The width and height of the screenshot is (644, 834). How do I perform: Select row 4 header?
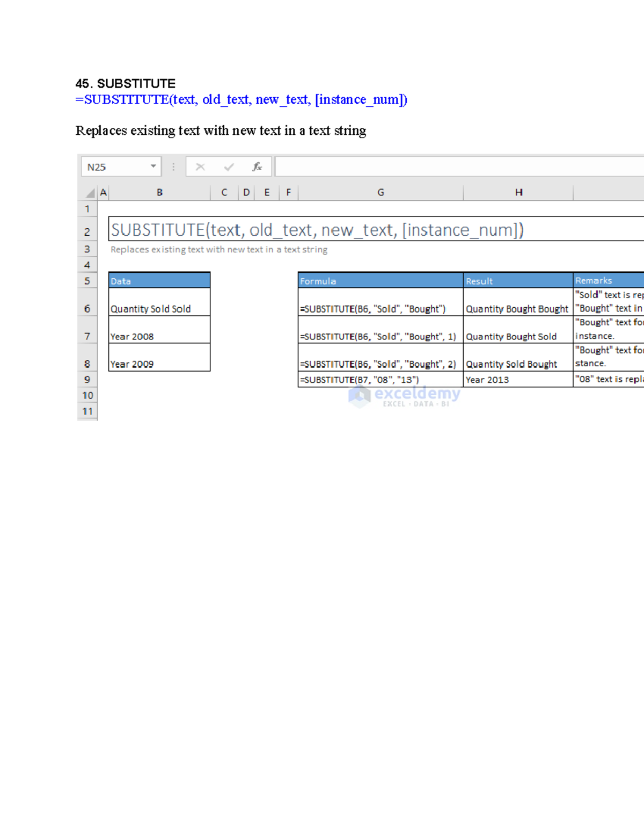[87, 265]
